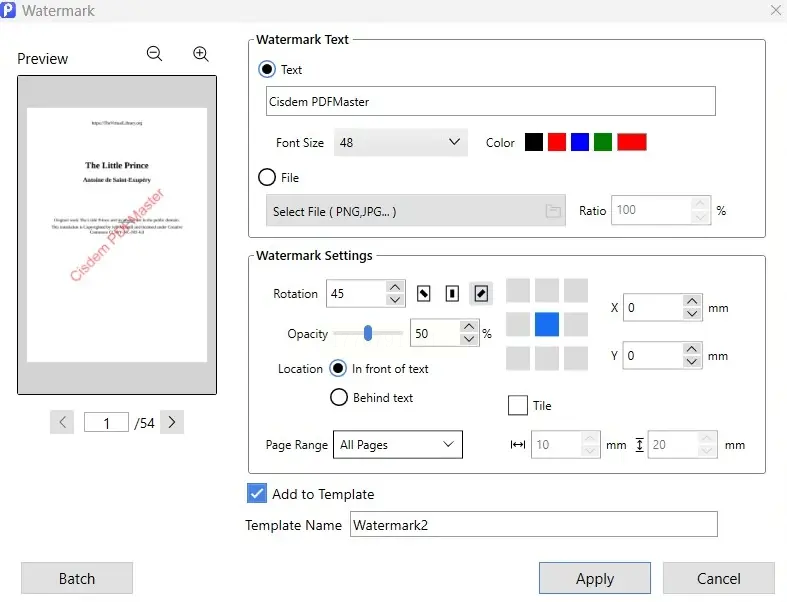Pick the blue color swatch
Screen dimensions: 787x602
(580, 142)
